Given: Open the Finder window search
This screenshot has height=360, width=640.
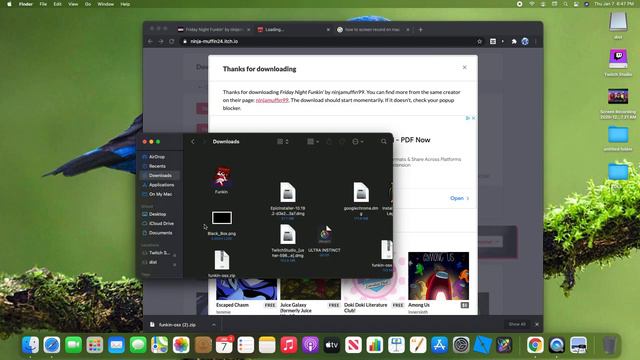Looking at the screenshot, I should coord(384,142).
